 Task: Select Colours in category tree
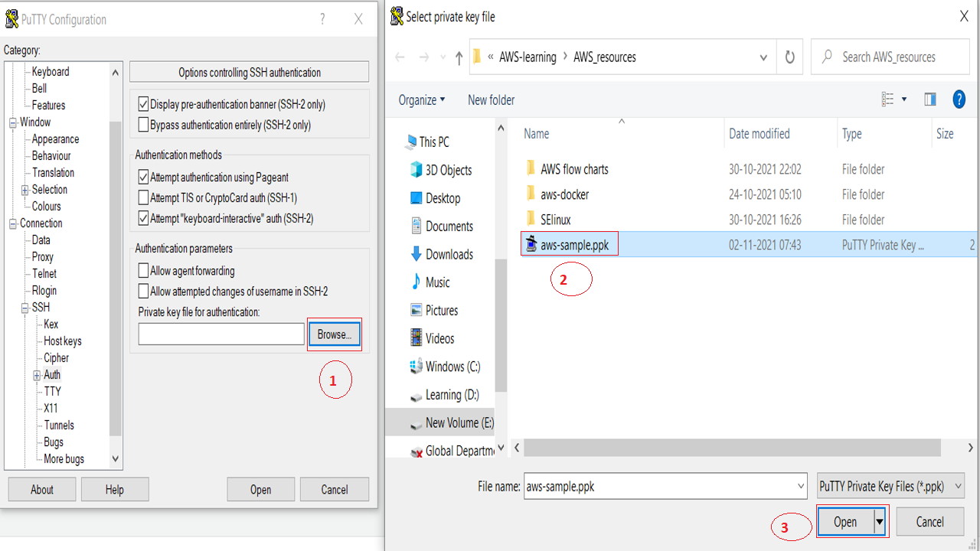pyautogui.click(x=46, y=207)
